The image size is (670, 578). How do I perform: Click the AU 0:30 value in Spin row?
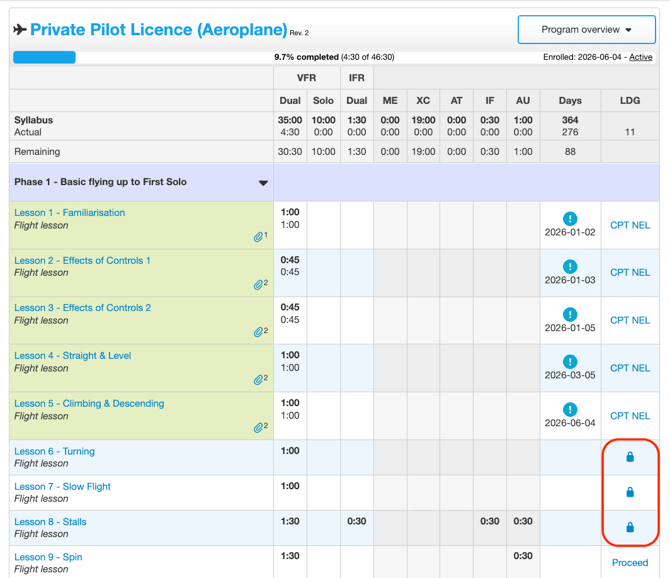(x=523, y=556)
